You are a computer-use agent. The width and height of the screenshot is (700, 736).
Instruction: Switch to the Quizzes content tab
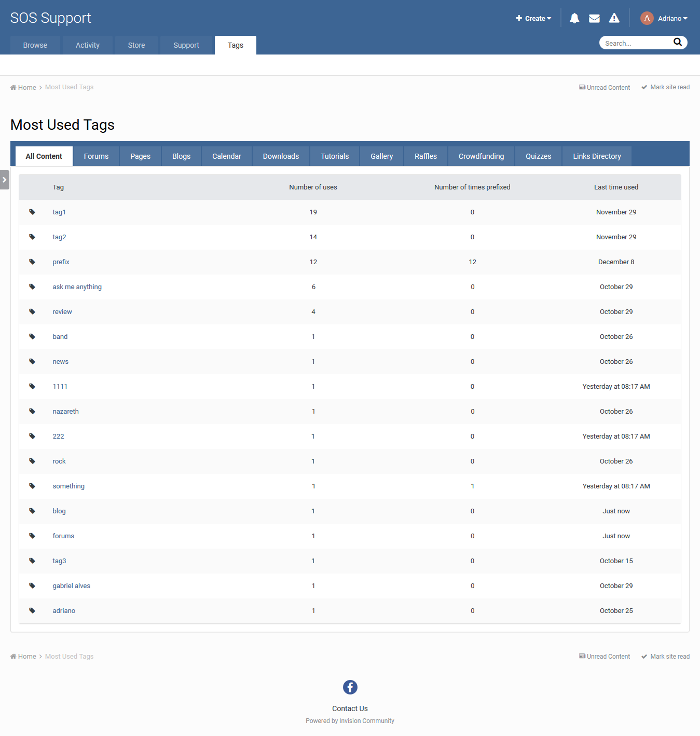coord(538,156)
